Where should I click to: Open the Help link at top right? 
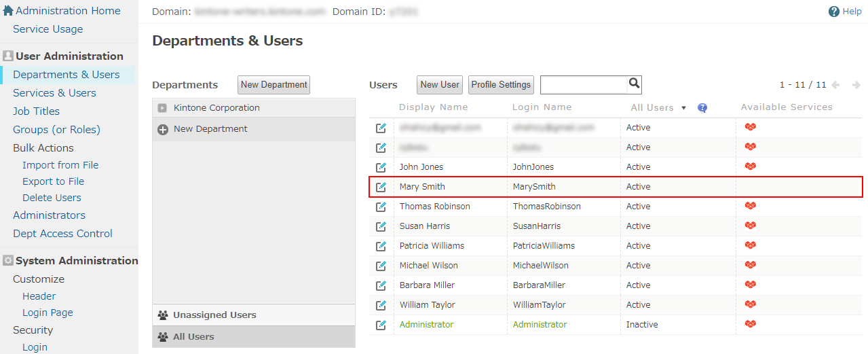click(x=845, y=12)
